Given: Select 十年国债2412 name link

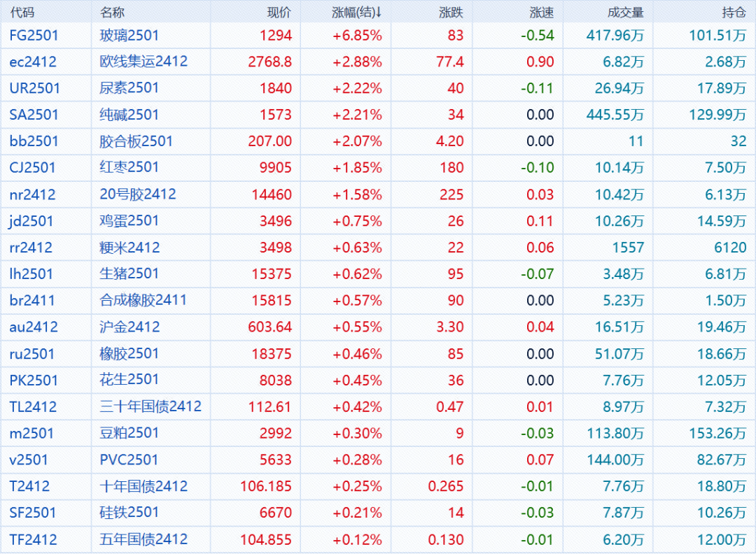Looking at the screenshot, I should pyautogui.click(x=143, y=487).
